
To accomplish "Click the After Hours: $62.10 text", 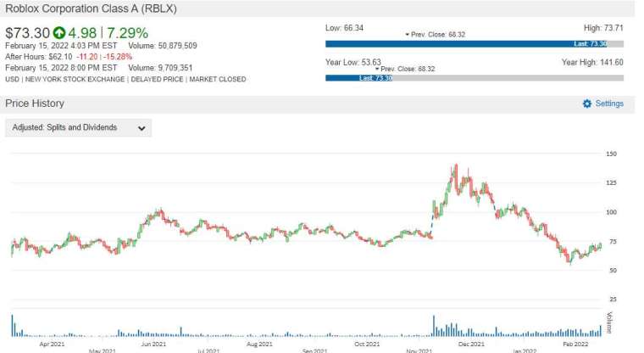I will click(39, 57).
